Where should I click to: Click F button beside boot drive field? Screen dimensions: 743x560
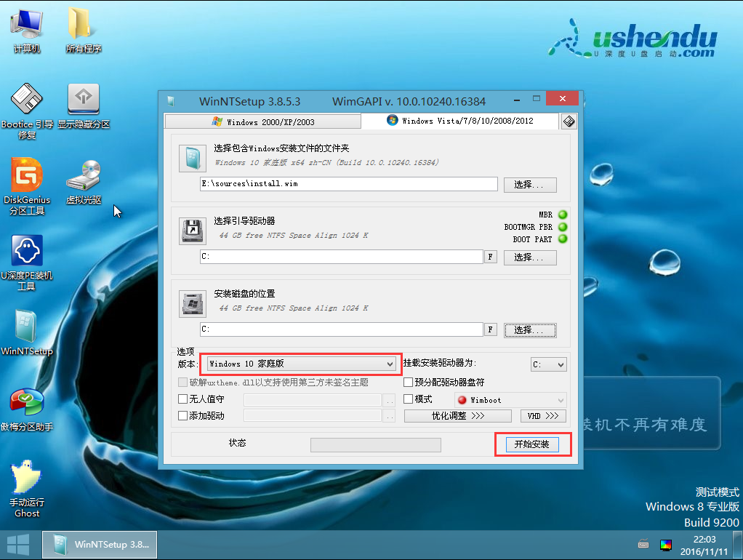click(491, 257)
